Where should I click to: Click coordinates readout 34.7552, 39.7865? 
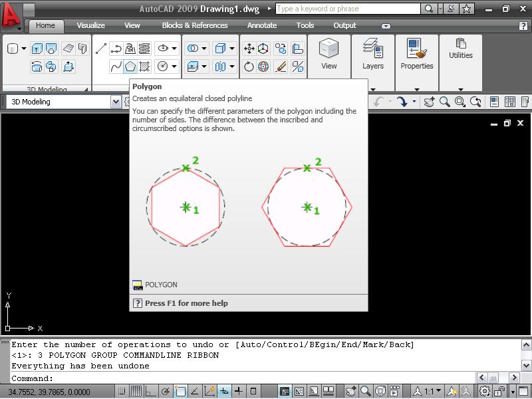coord(49,392)
